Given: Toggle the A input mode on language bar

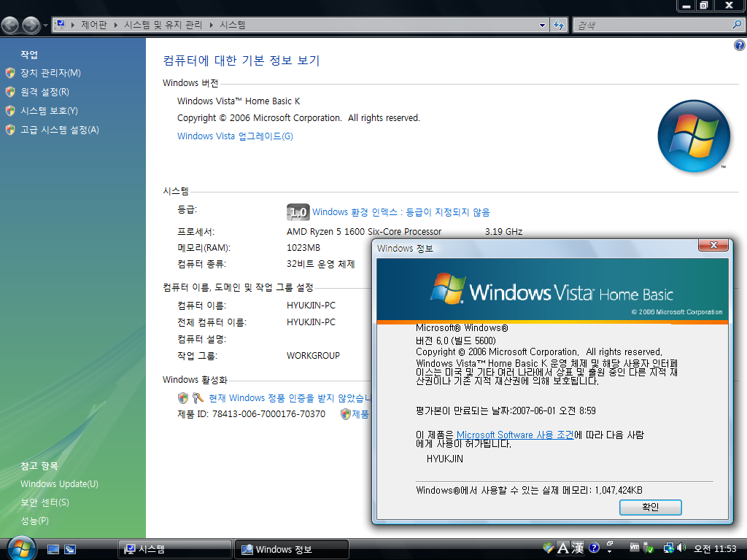Looking at the screenshot, I should [563, 548].
